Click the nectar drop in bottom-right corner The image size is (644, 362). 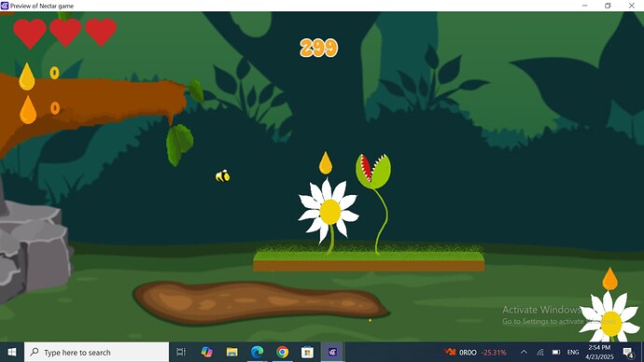tap(609, 279)
